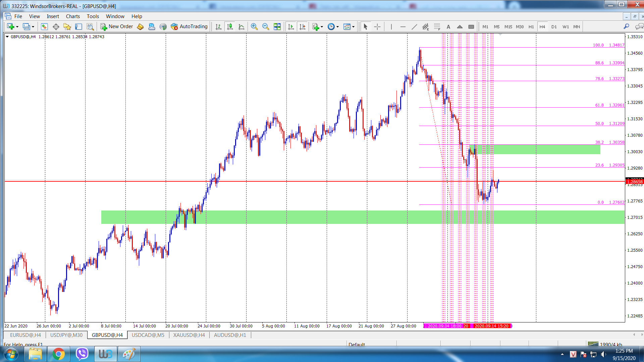This screenshot has height=362, width=644.
Task: Switch chart to bar chart mode
Action: click(218, 26)
